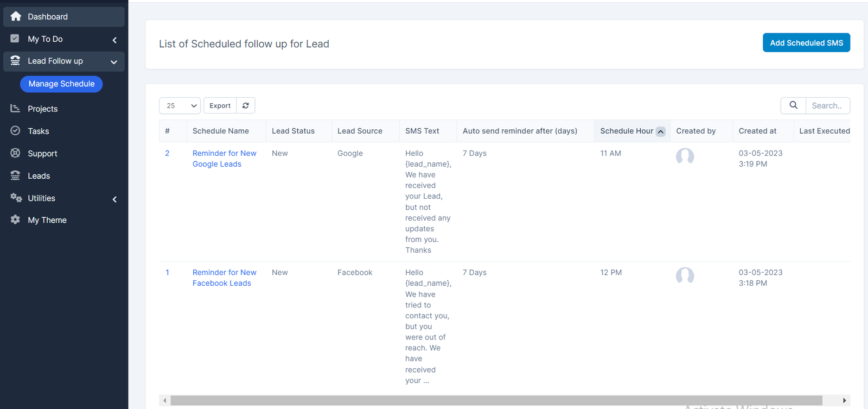
Task: Click the Tasks checkmark circle icon
Action: [15, 131]
